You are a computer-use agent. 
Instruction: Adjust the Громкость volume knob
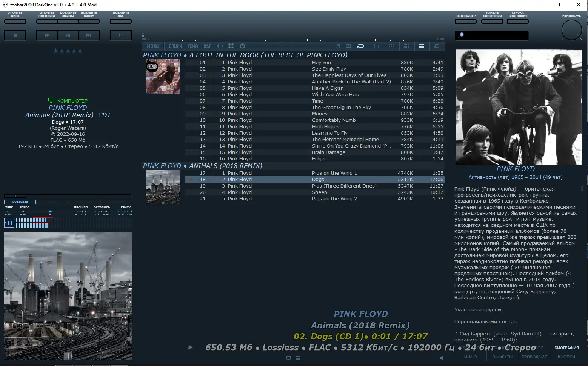pos(572,30)
